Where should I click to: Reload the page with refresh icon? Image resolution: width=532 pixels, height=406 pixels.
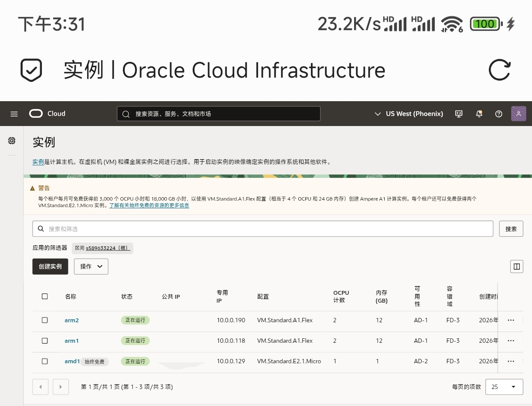(x=499, y=70)
